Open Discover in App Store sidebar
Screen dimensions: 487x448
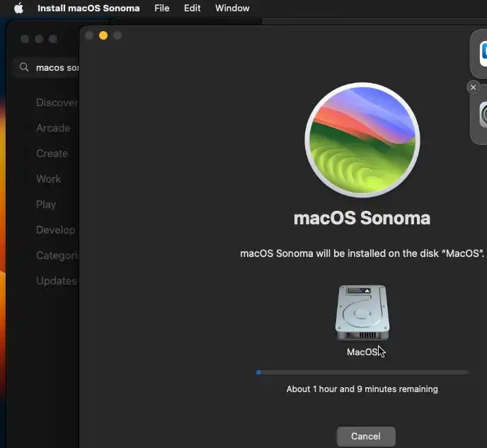point(57,103)
